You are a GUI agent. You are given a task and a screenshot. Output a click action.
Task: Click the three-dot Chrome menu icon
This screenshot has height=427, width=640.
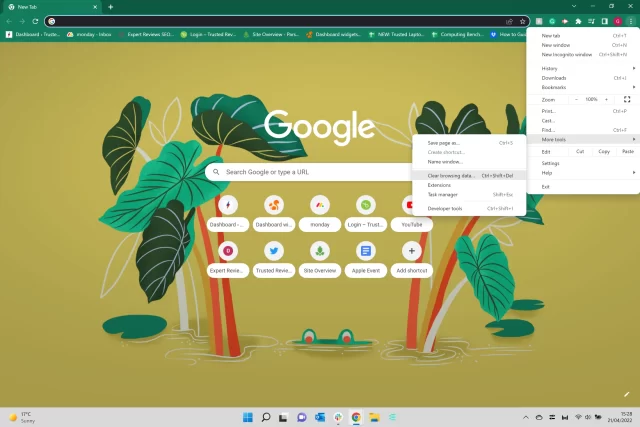[631, 21]
